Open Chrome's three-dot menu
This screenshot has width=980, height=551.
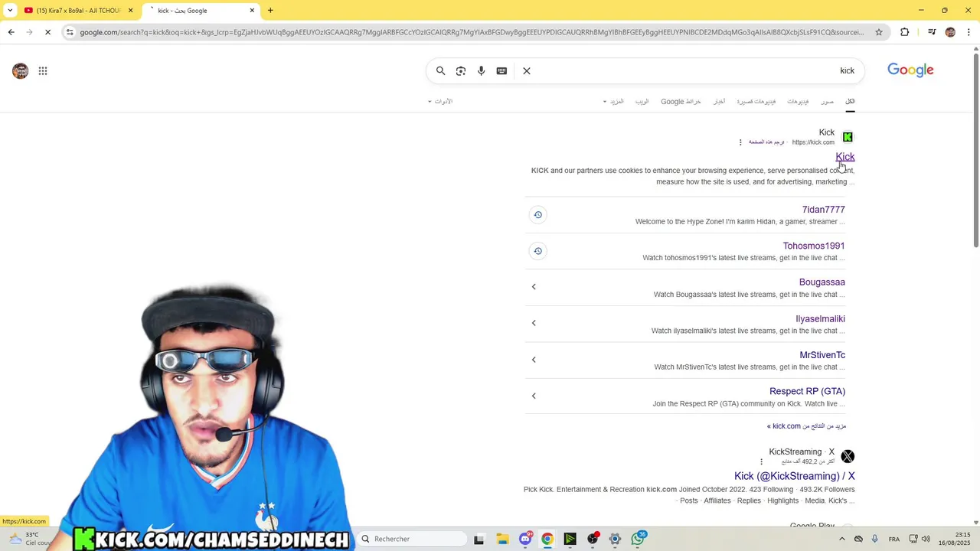[969, 32]
